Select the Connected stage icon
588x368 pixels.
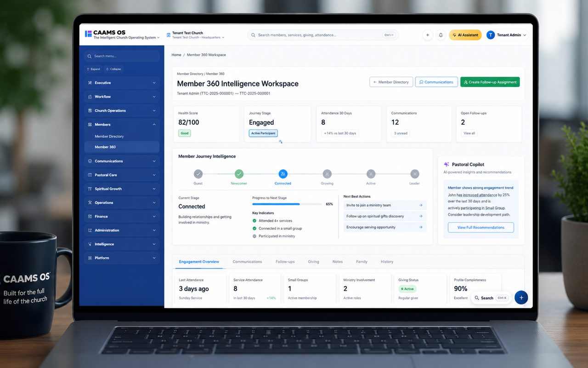point(283,174)
